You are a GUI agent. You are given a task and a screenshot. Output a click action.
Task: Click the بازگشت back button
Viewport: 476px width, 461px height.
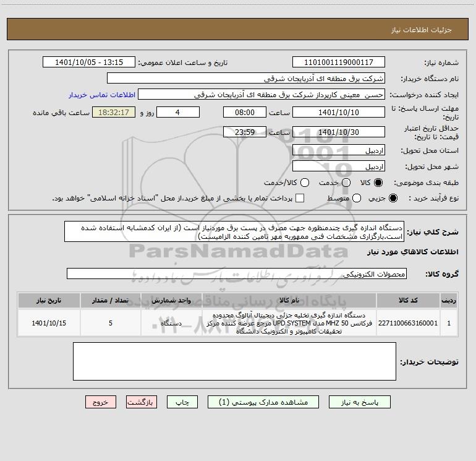142,402
